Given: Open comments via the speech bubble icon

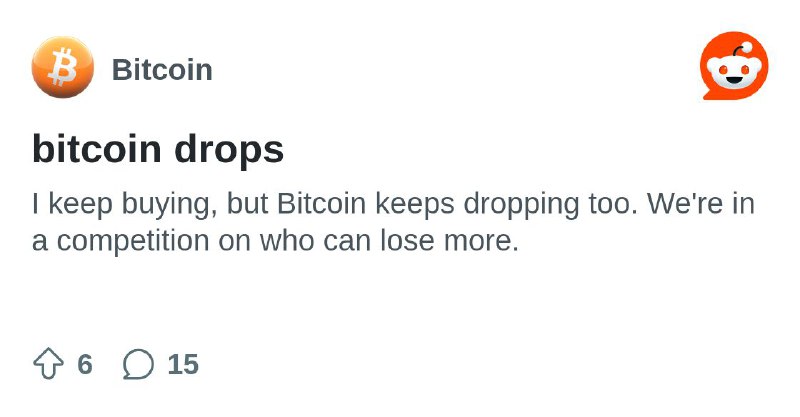Looking at the screenshot, I should pyautogui.click(x=138, y=364).
